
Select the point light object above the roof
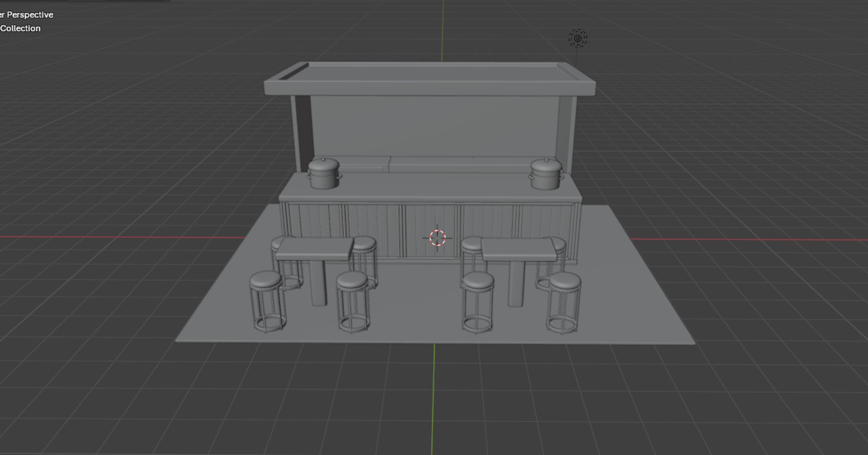[578, 38]
